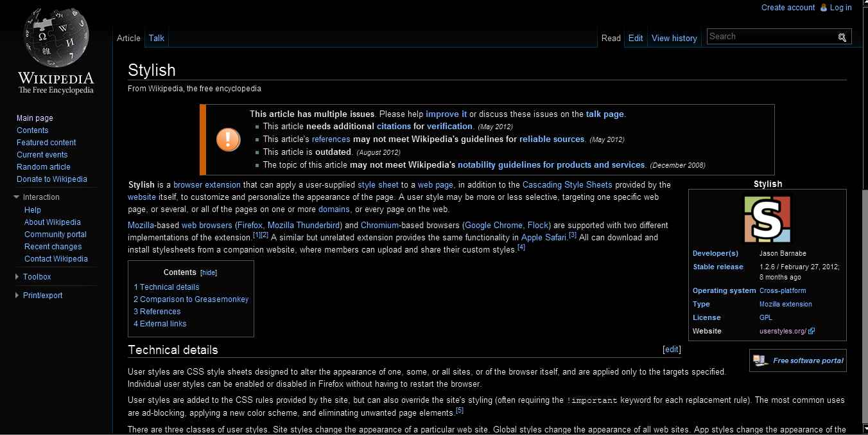Click the GPL license link
This screenshot has height=435, width=868.
pyautogui.click(x=766, y=318)
